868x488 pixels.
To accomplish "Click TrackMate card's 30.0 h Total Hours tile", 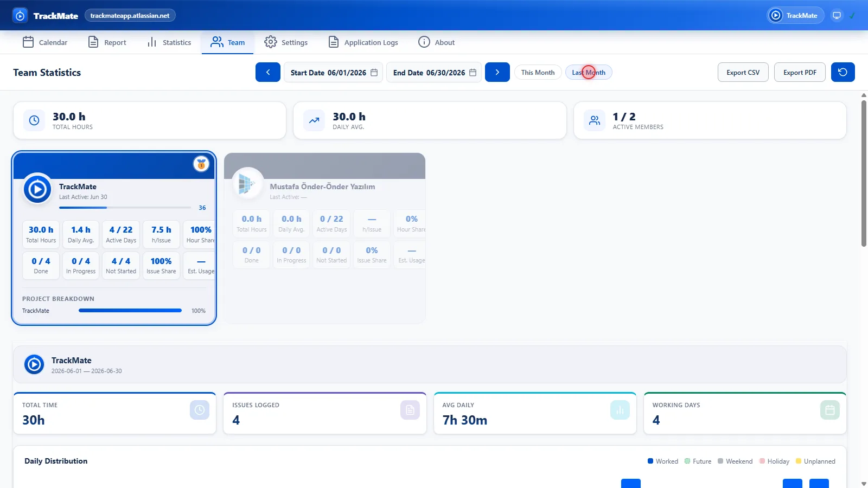I will 41,235.
